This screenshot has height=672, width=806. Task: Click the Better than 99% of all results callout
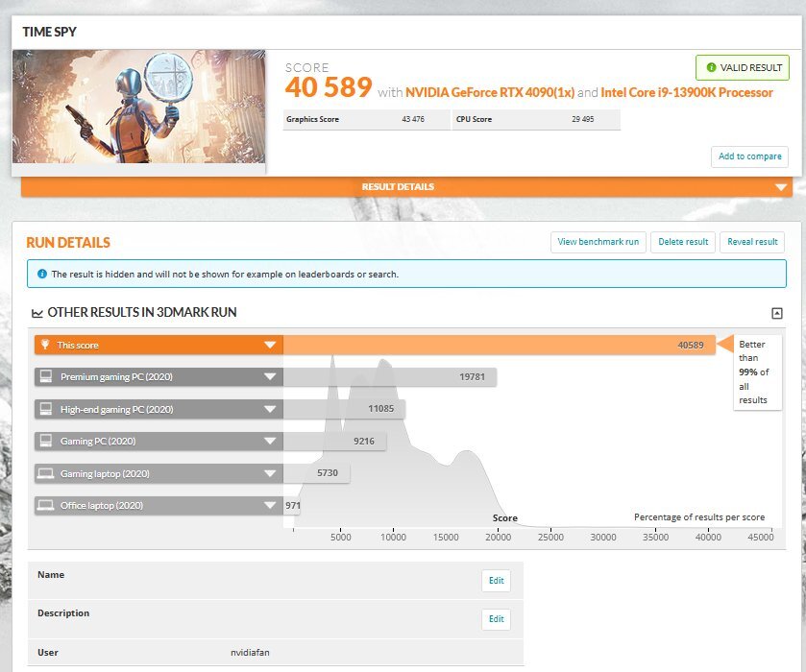coord(758,372)
